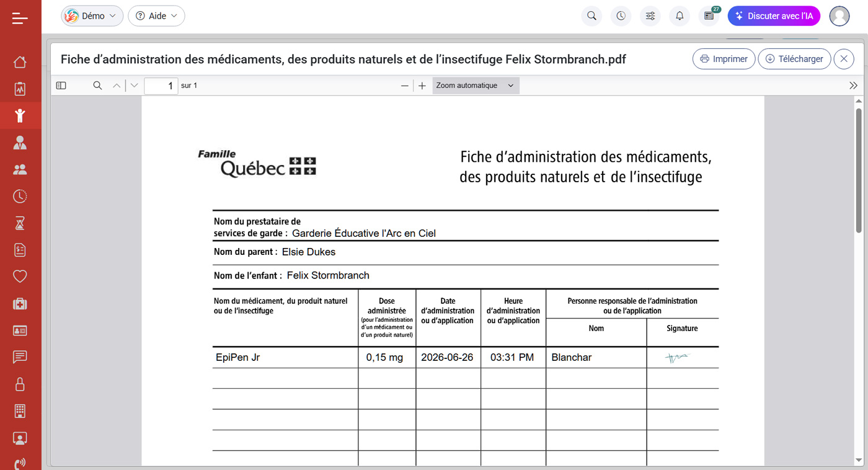Select the child figure icon in sidebar
Image resolution: width=868 pixels, height=470 pixels.
pyautogui.click(x=20, y=115)
